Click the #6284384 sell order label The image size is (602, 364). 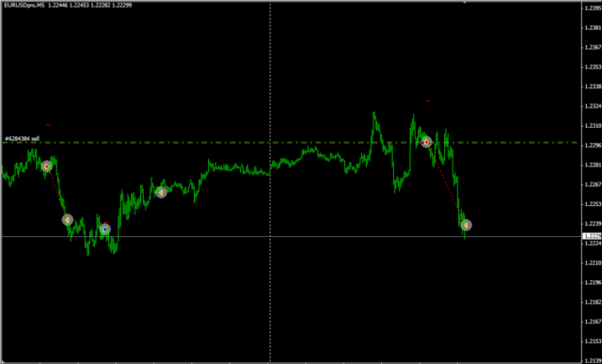(22, 138)
